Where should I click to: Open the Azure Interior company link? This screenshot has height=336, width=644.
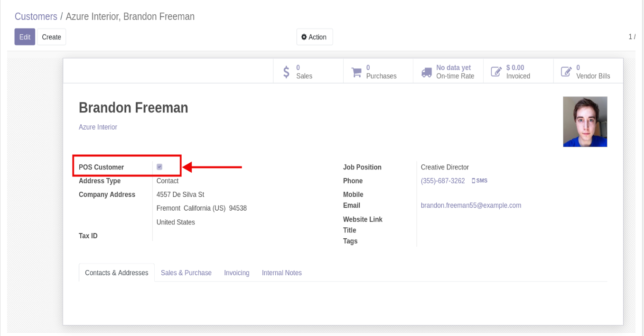coord(98,127)
